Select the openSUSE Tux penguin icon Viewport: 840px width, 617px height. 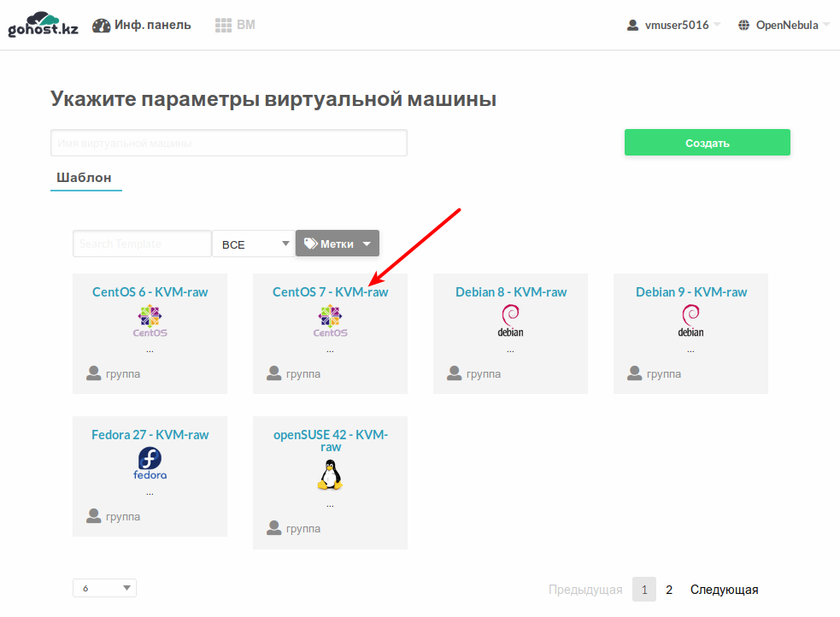pyautogui.click(x=330, y=476)
